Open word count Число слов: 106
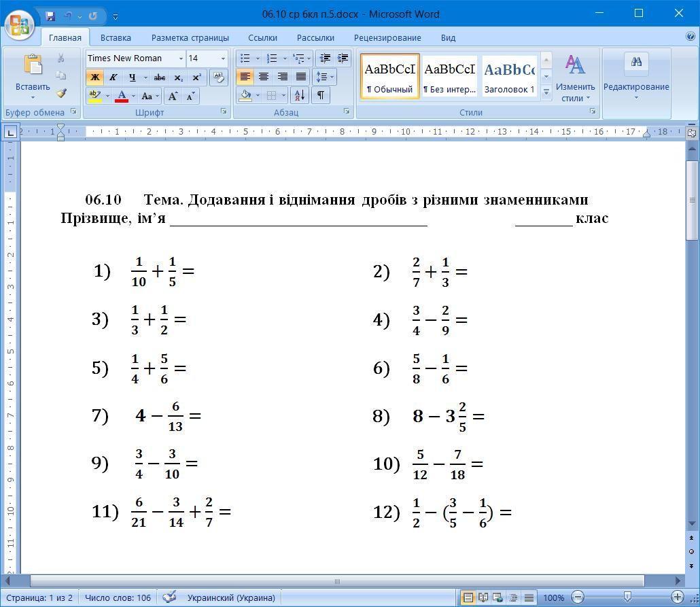The height and width of the screenshot is (607, 700). [118, 597]
